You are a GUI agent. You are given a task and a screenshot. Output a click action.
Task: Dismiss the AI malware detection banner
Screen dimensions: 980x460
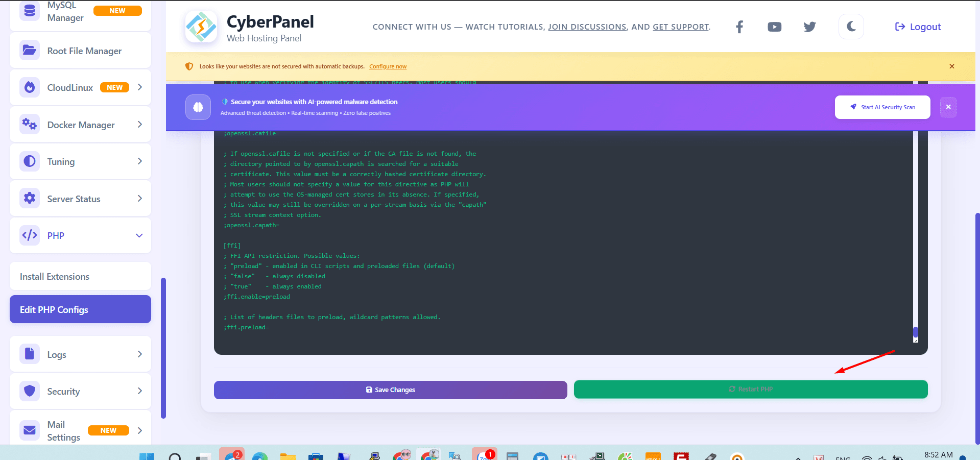coord(948,107)
